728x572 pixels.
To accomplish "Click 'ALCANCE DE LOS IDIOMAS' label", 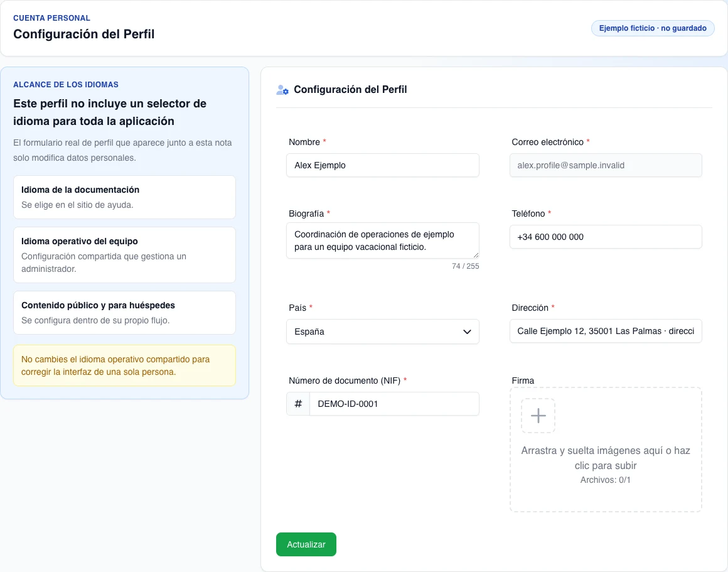I will point(65,85).
